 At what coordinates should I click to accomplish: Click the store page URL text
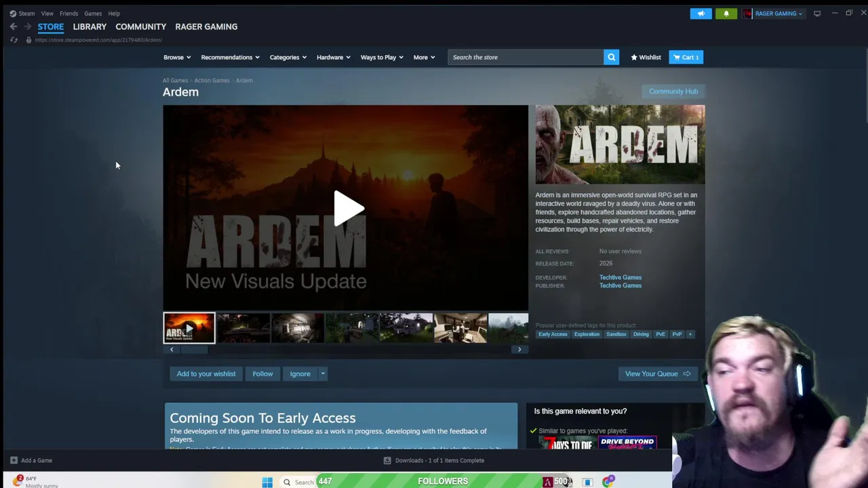pos(98,40)
